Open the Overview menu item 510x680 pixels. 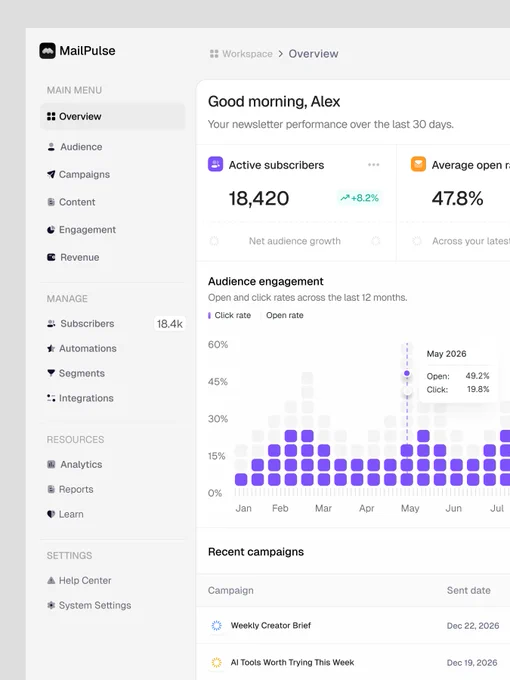[x=113, y=116]
